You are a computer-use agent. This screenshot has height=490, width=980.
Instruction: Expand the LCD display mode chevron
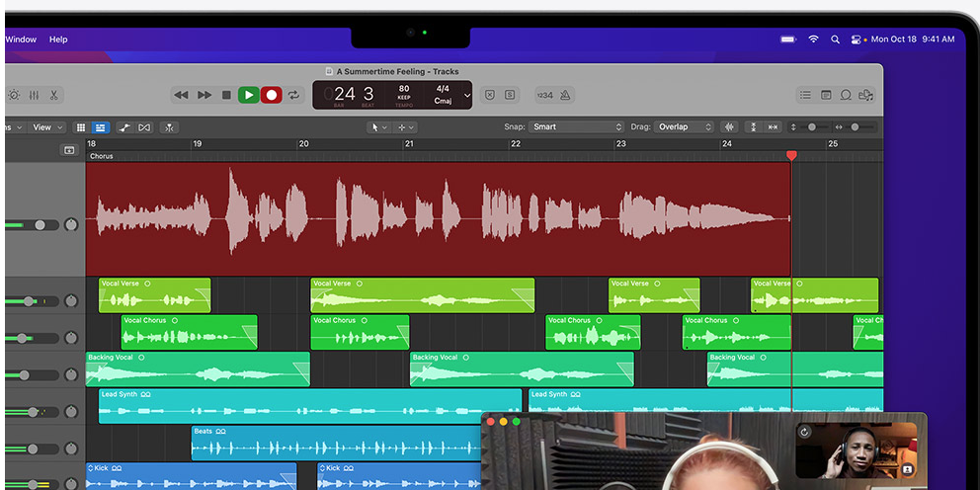point(466,96)
